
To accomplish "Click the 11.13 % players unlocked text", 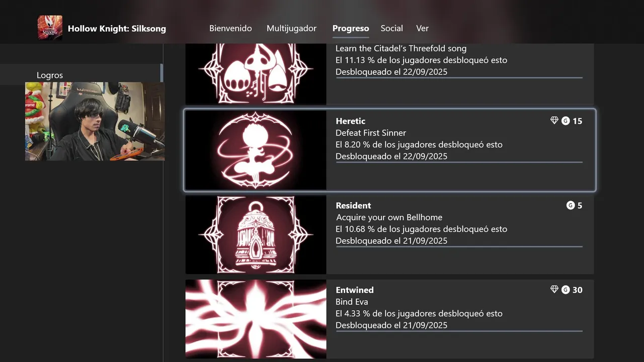I will (421, 60).
